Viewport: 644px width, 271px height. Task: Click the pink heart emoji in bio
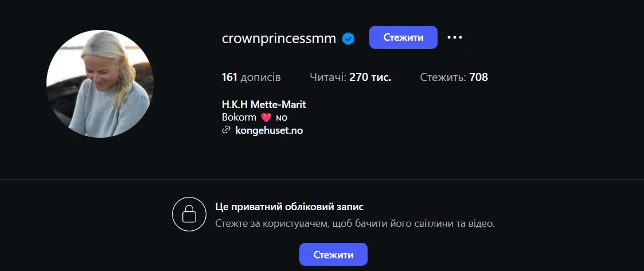click(266, 118)
